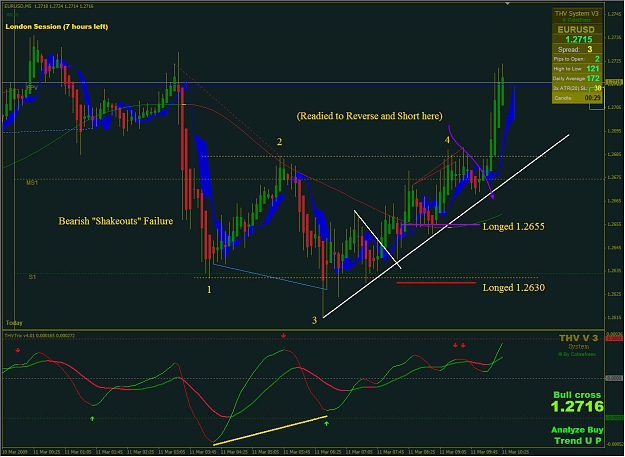
Task: Click the green 1.2715 price in the info panel
Action: pyautogui.click(x=579, y=39)
